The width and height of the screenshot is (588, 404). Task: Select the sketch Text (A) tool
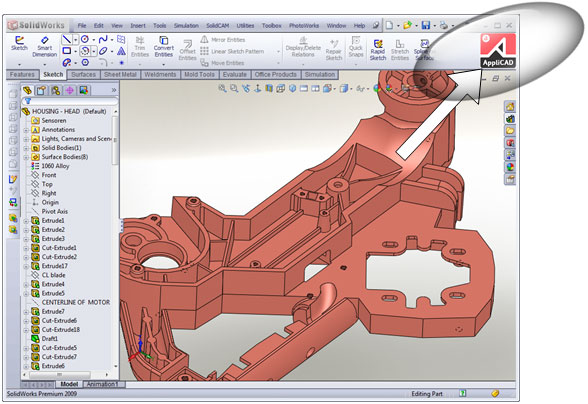click(121, 51)
